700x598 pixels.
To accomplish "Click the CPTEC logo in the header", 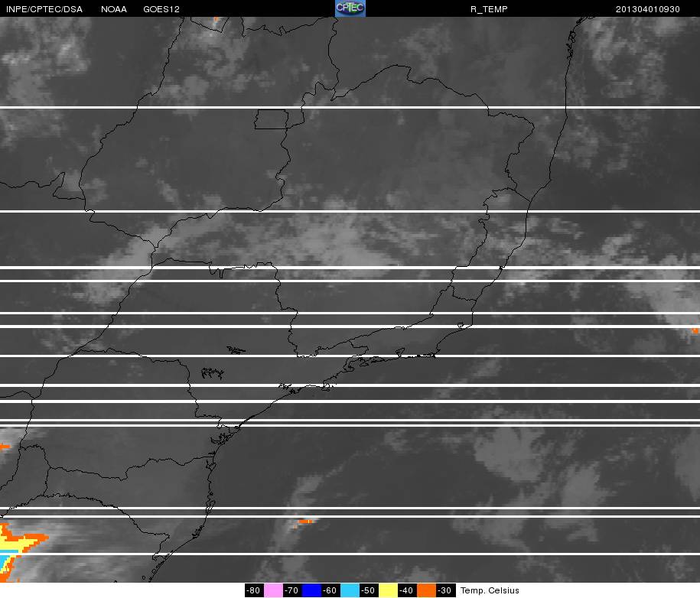I will click(x=350, y=8).
